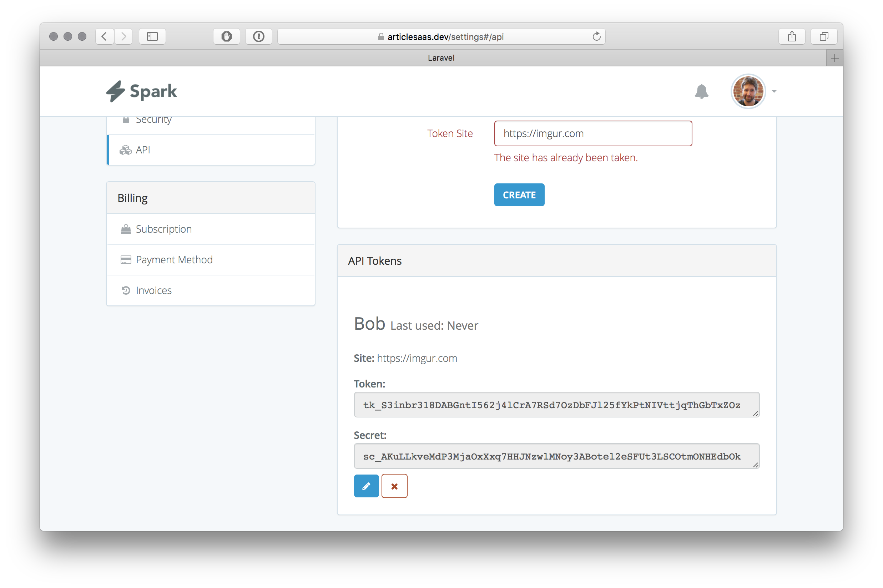Go back to previous page
883x588 pixels.
104,36
